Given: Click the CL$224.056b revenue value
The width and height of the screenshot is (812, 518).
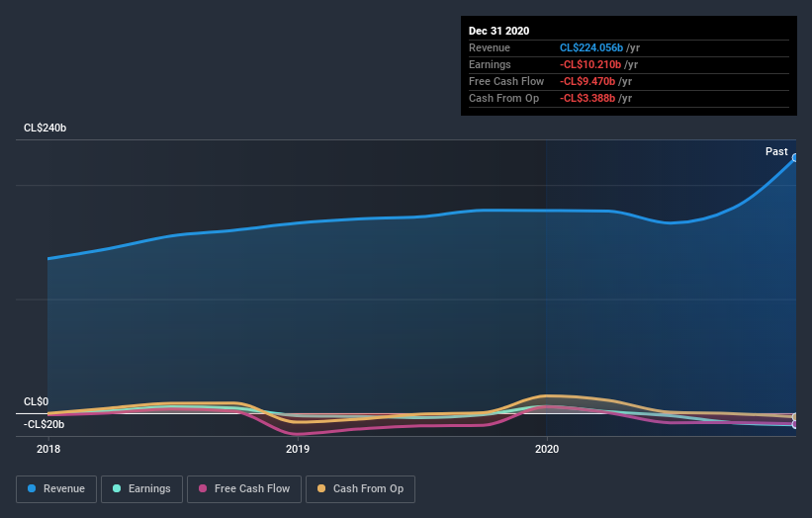Looking at the screenshot, I should [x=591, y=47].
